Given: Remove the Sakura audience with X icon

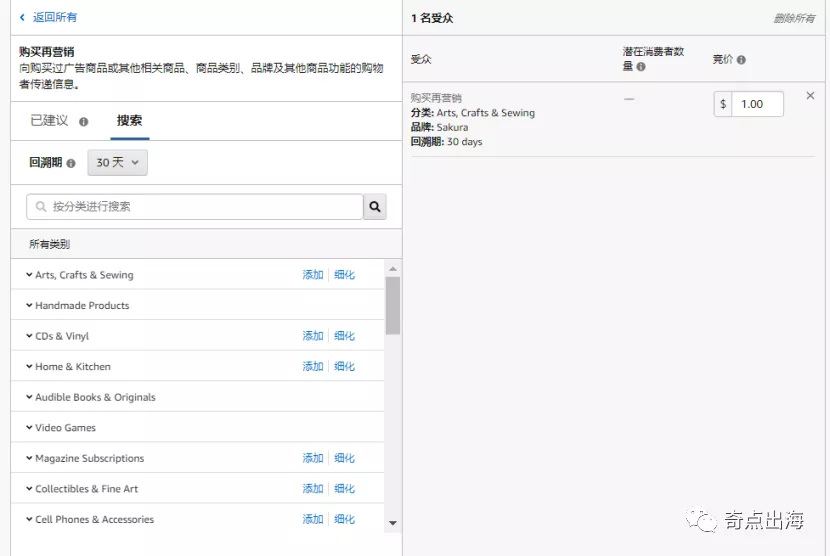Looking at the screenshot, I should coord(810,96).
